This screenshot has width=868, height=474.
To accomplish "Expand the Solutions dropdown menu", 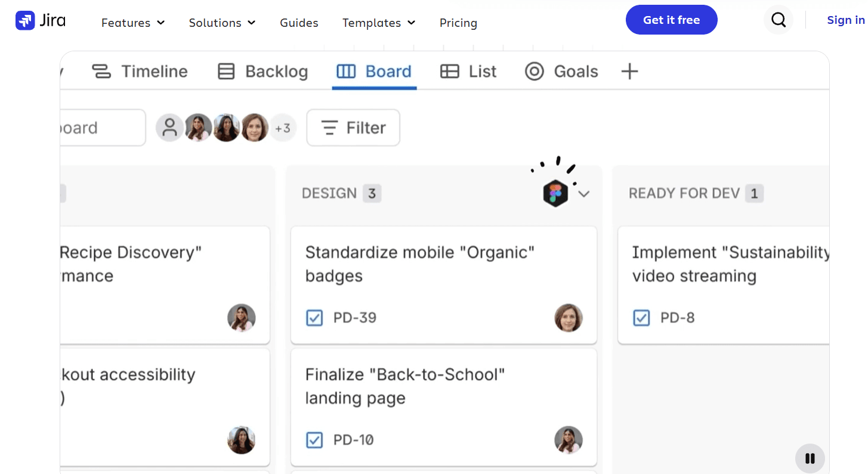I will pyautogui.click(x=223, y=23).
